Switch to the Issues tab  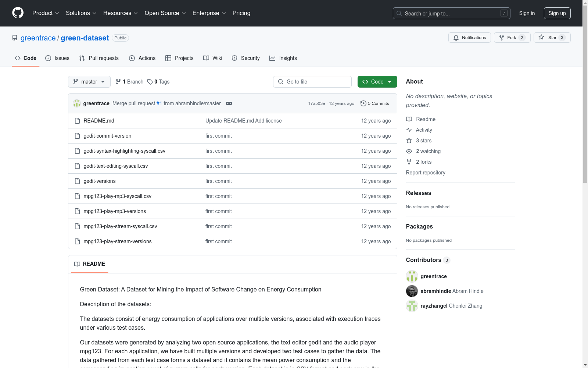pos(57,58)
